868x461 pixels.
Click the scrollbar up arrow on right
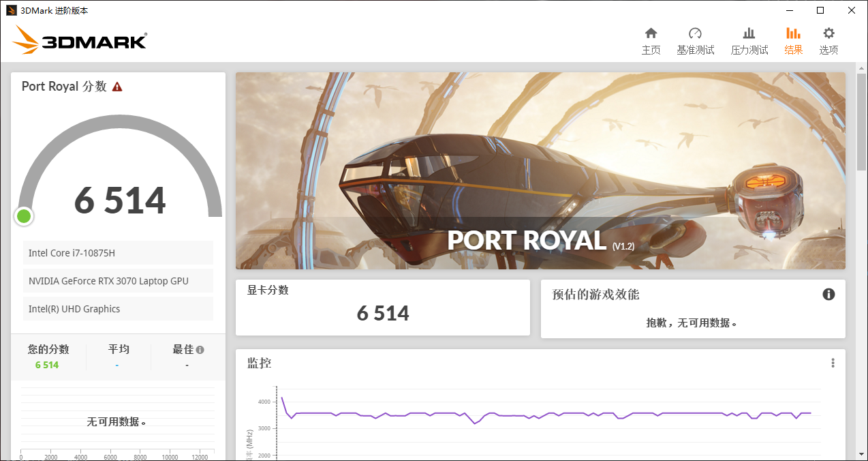862,68
